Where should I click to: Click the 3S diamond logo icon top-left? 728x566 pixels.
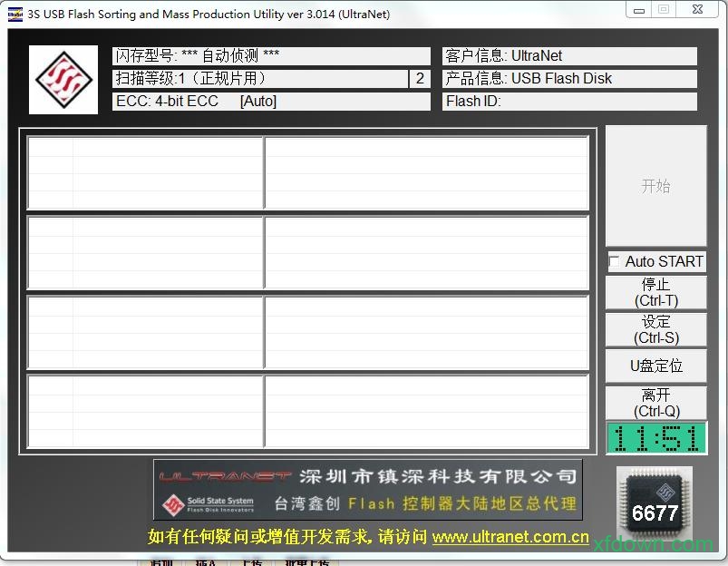pos(63,79)
